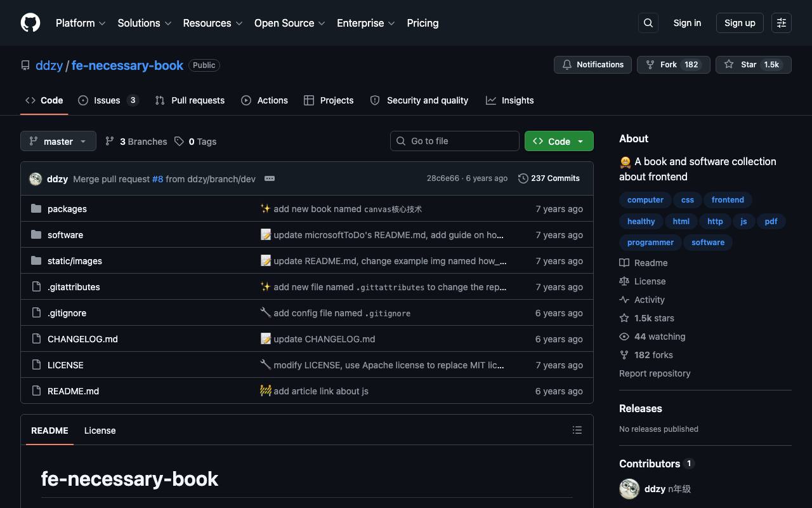View the Insights tab

click(510, 100)
